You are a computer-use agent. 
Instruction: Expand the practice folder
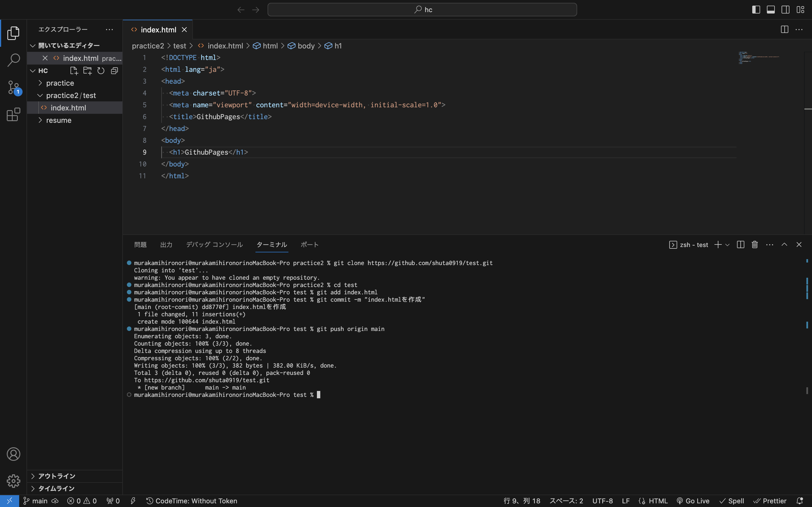(x=60, y=83)
